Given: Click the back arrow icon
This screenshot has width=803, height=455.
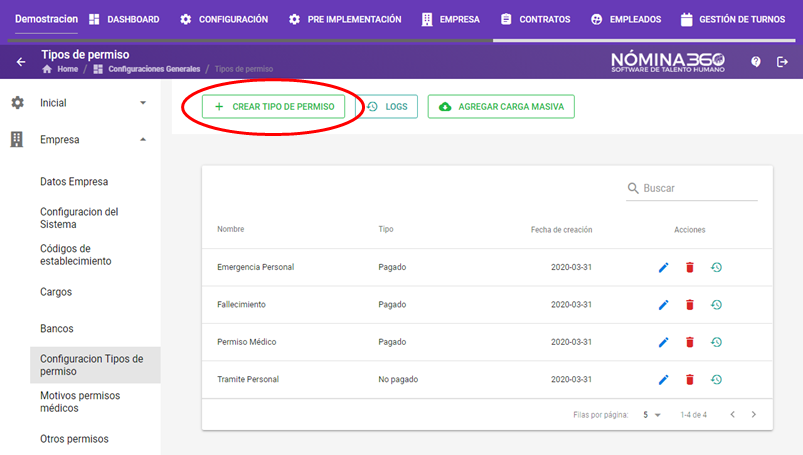Looking at the screenshot, I should pos(21,62).
